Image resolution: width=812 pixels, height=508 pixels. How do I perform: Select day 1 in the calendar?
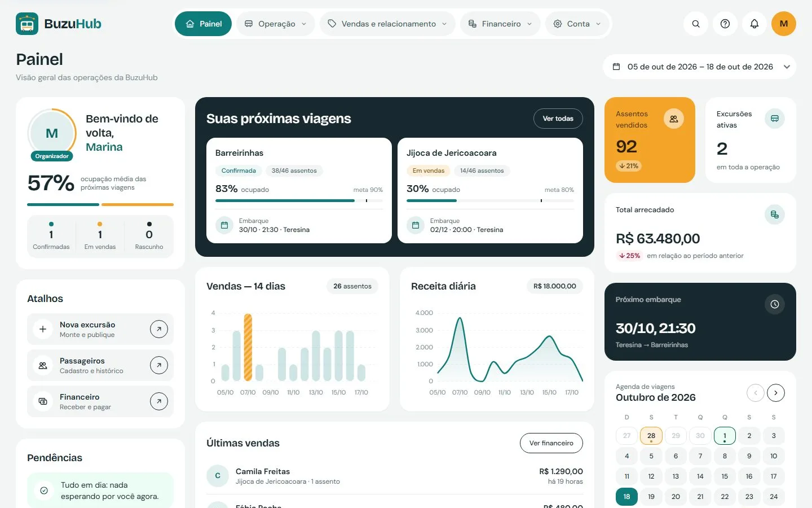(x=725, y=436)
